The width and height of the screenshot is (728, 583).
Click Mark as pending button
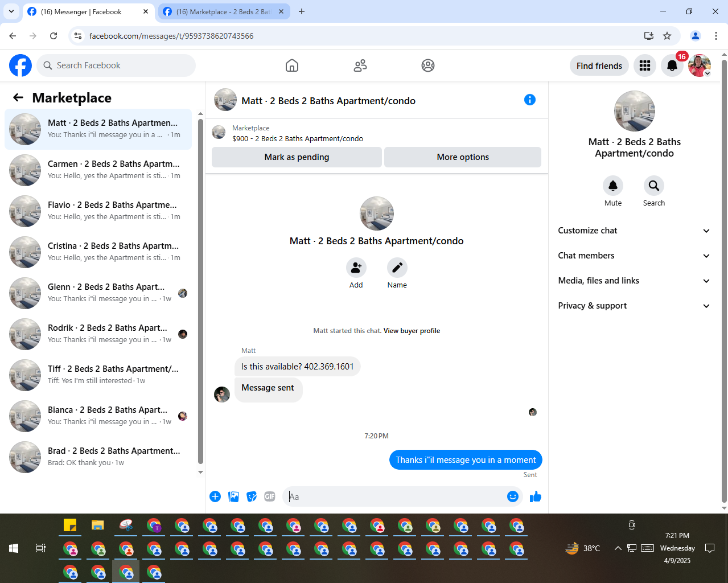297,157
